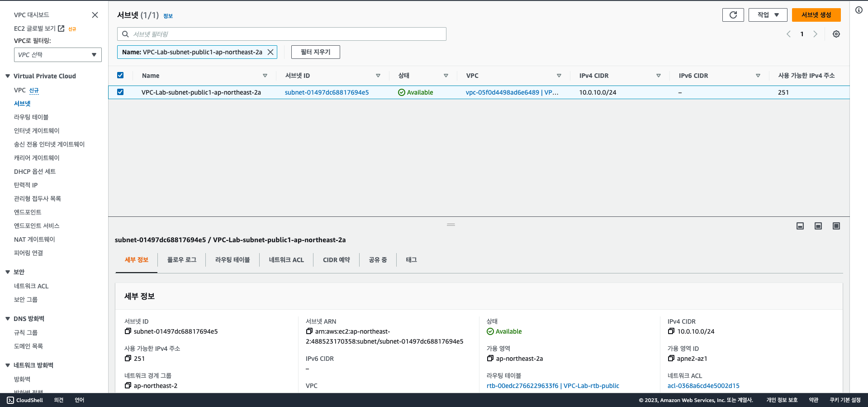Sort by the IPv4 CIDR column arrow
868x407 pixels.
659,76
